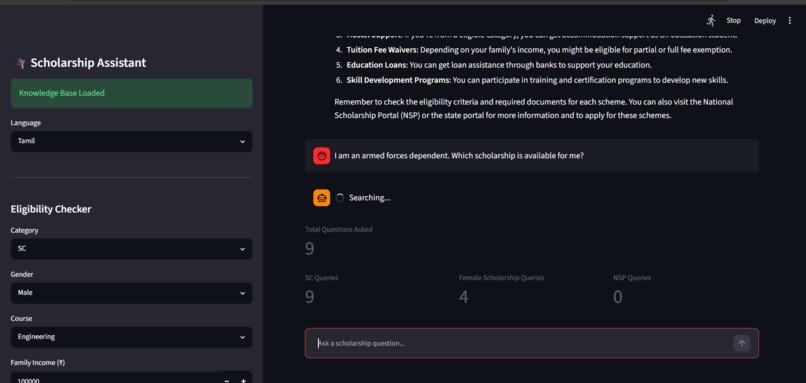Click the NSP Queries value 0
This screenshot has height=383, width=806.
(618, 297)
